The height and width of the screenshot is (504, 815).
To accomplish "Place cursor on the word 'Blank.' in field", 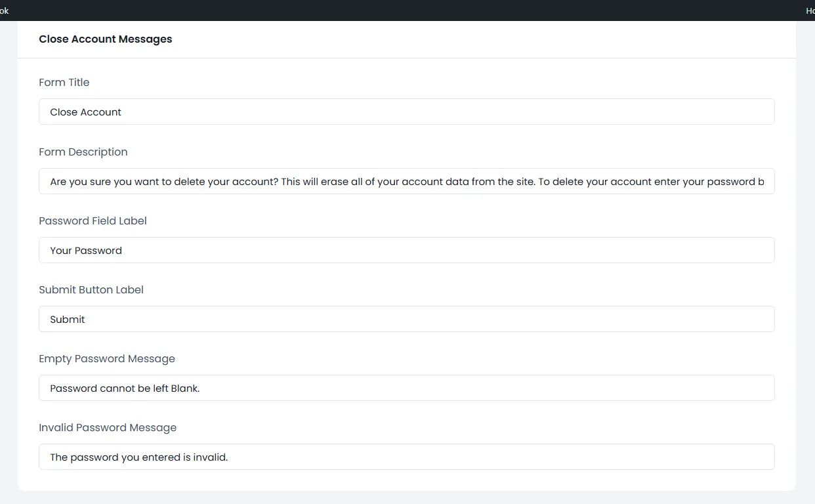I will pos(185,388).
